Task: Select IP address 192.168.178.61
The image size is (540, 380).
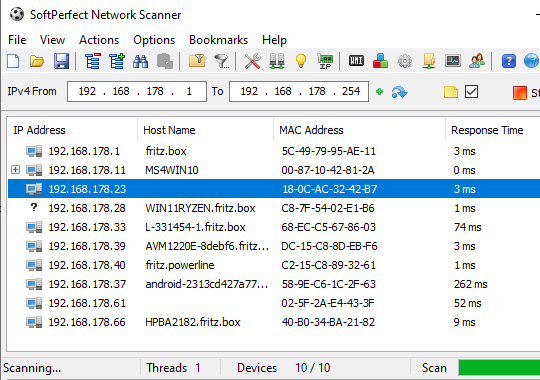Action: pos(87,303)
